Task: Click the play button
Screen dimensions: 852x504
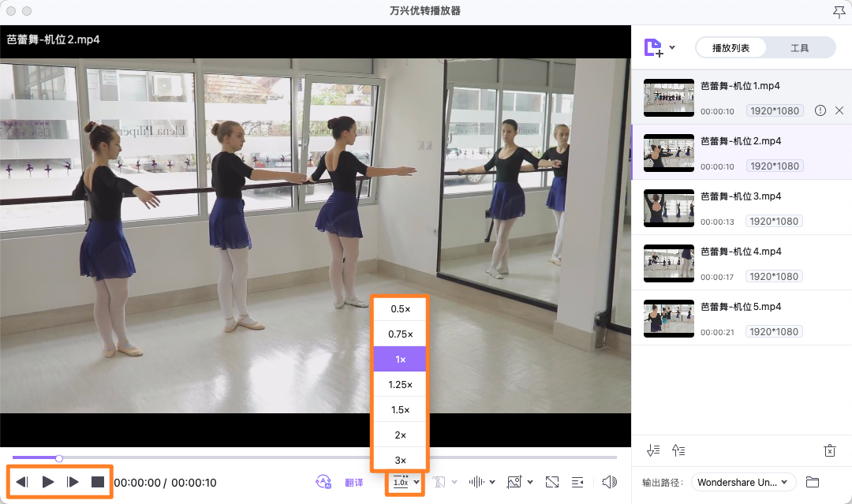Action: coord(48,482)
